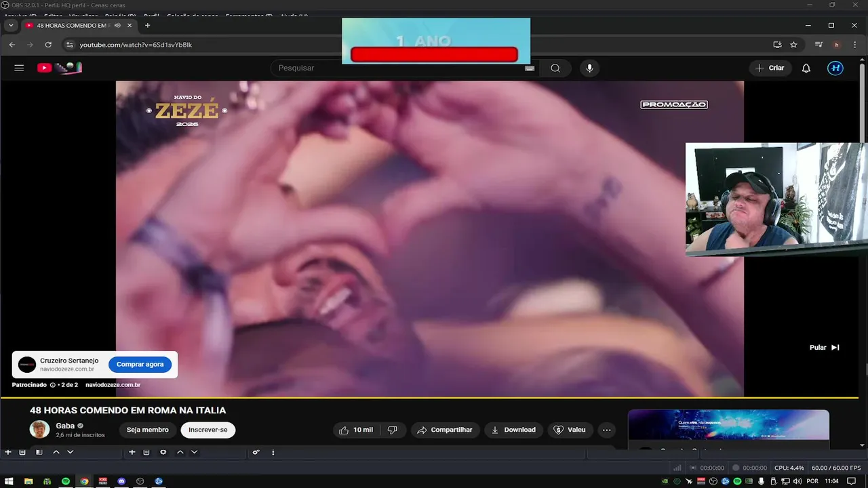The height and width of the screenshot is (488, 868).
Task: Click Seja membro join button
Action: click(147, 430)
